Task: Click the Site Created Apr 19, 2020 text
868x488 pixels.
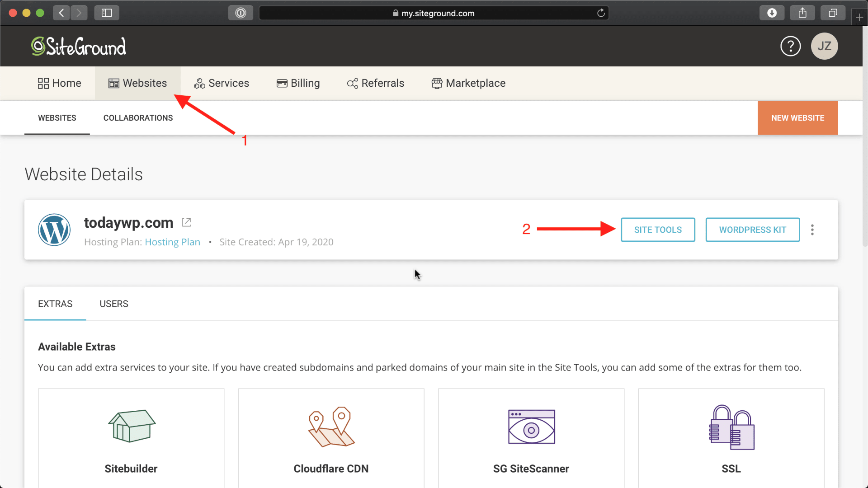Action: click(276, 242)
